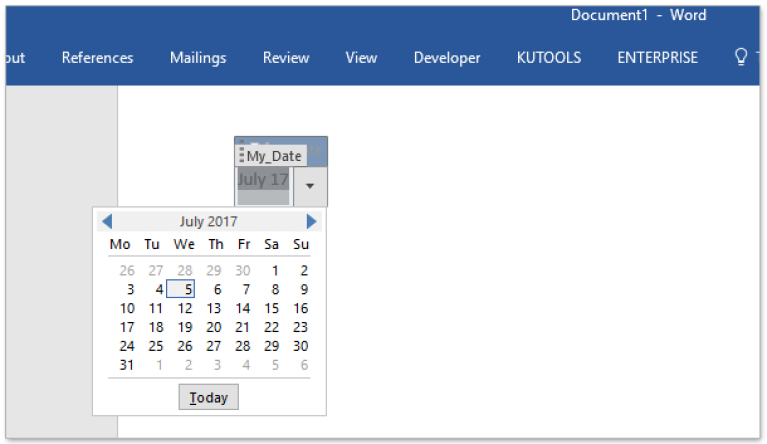Click the July 2017 month header
The image size is (767, 444).
[x=208, y=222]
